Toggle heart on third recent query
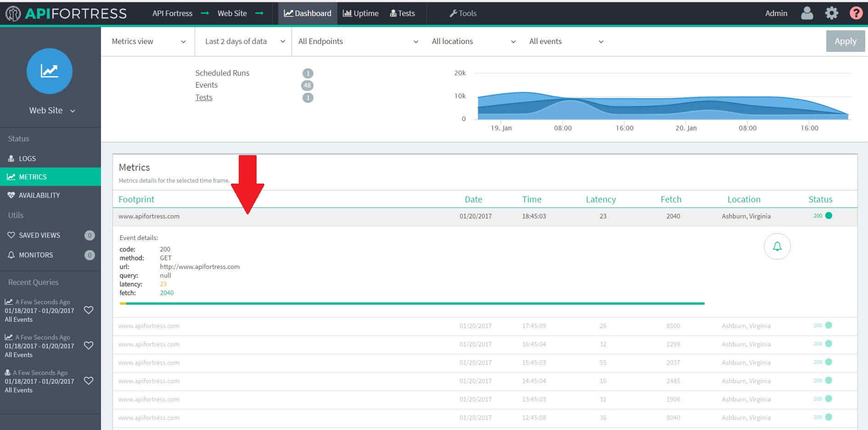The image size is (868, 430). (89, 381)
